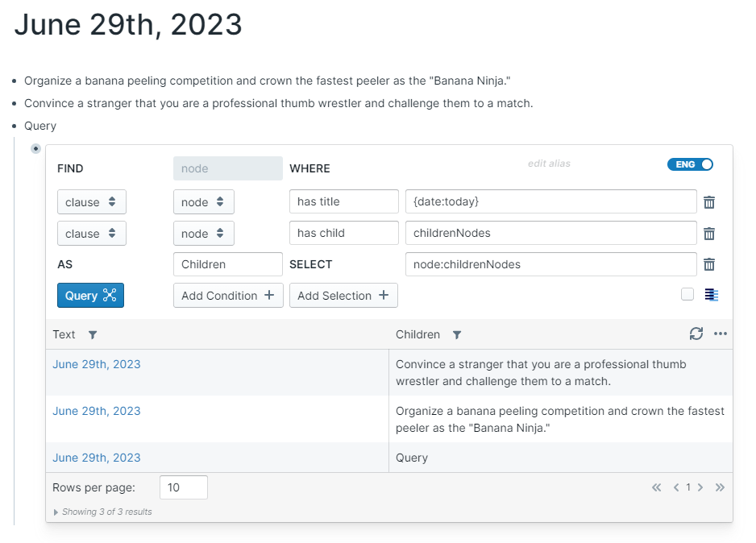This screenshot has width=756, height=543.
Task: Filter the Text column
Action: coord(92,334)
